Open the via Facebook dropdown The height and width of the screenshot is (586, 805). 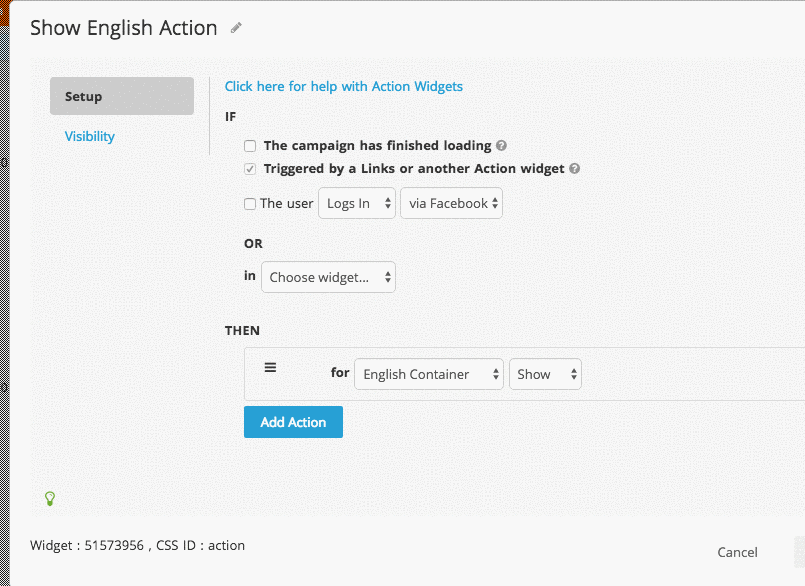451,203
